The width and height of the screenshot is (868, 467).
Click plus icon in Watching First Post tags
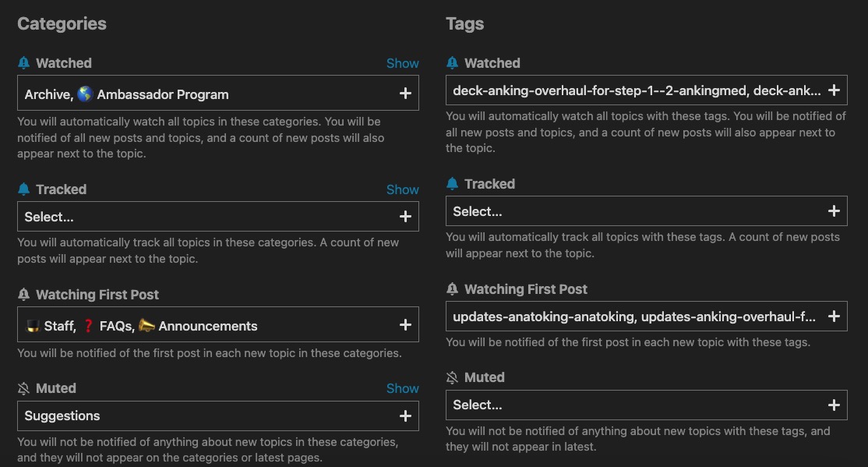(834, 317)
